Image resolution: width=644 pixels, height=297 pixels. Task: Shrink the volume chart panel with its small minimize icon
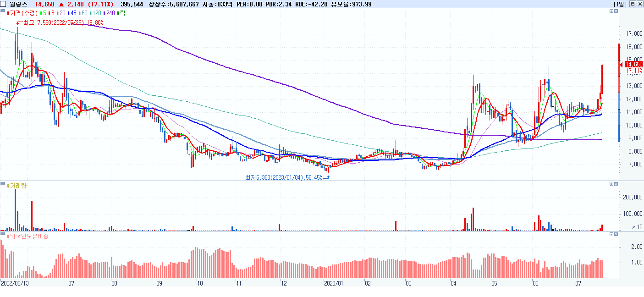pyautogui.click(x=611, y=184)
